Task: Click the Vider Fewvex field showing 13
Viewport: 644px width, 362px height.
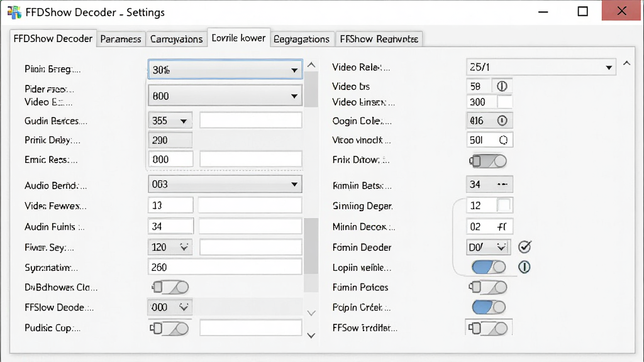Action: [x=170, y=206]
